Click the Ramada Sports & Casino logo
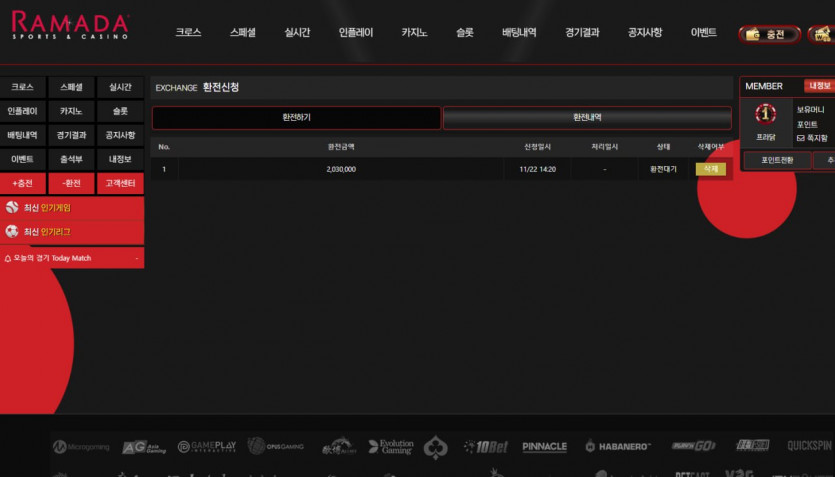835x477 pixels. 70,25
